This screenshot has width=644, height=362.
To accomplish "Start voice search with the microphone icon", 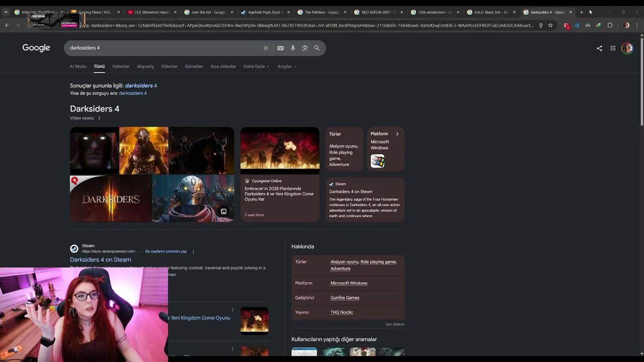I will click(293, 48).
